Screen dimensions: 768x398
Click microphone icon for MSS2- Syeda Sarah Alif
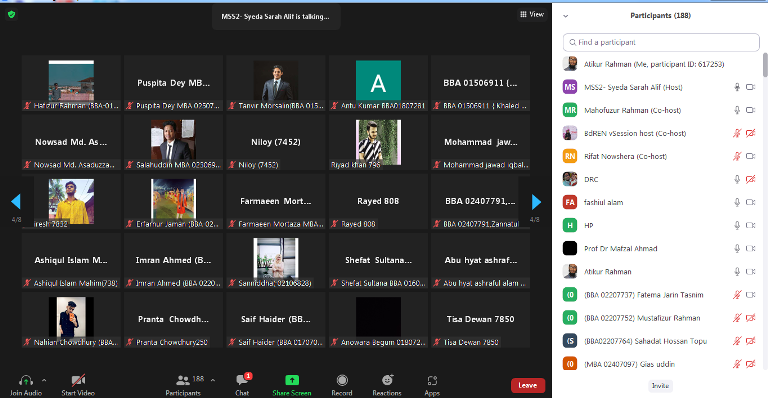[737, 87]
